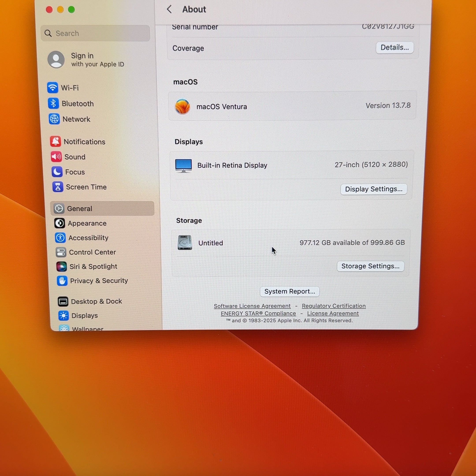The width and height of the screenshot is (476, 476).
Task: Click the Accessibility icon
Action: coord(60,238)
